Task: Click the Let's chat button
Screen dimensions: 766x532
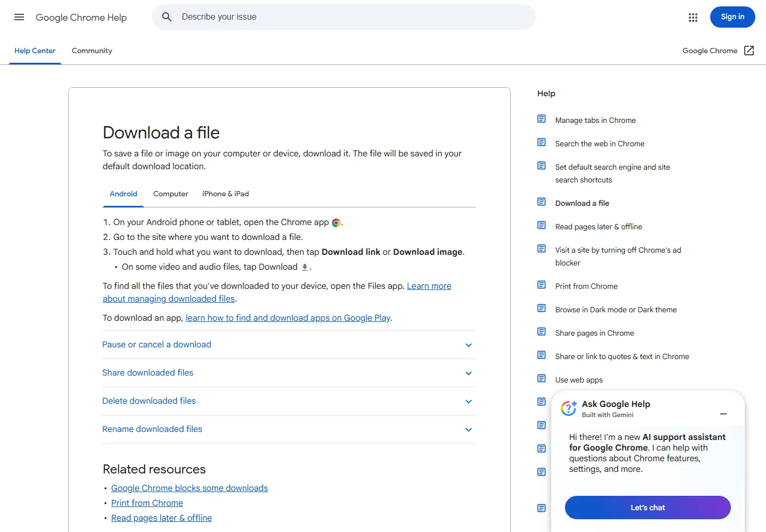Action: [x=648, y=508]
